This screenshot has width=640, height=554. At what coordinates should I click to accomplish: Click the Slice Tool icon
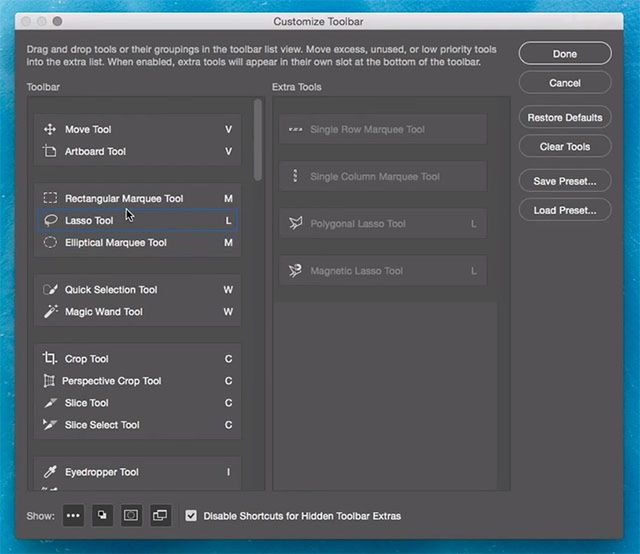click(x=50, y=403)
